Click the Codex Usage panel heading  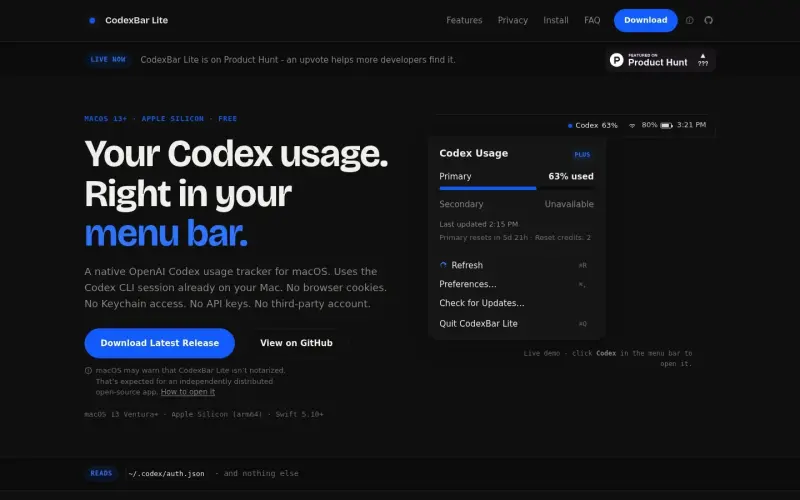[473, 153]
